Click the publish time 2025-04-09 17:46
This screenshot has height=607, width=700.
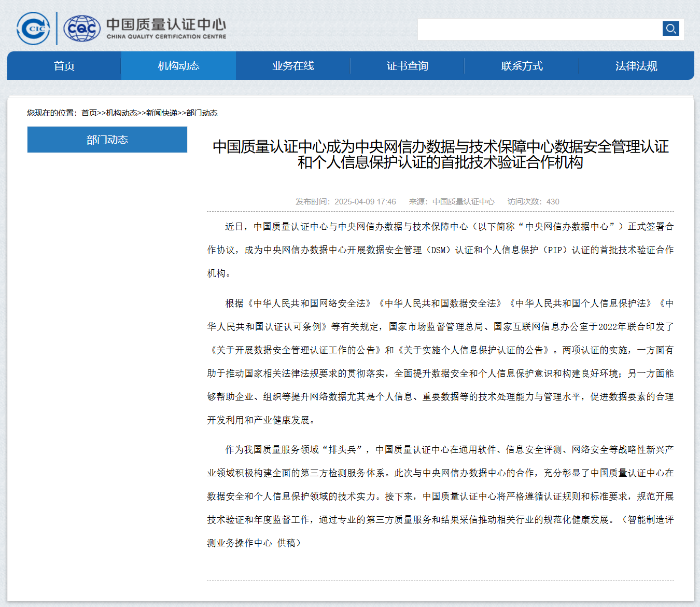click(x=346, y=201)
